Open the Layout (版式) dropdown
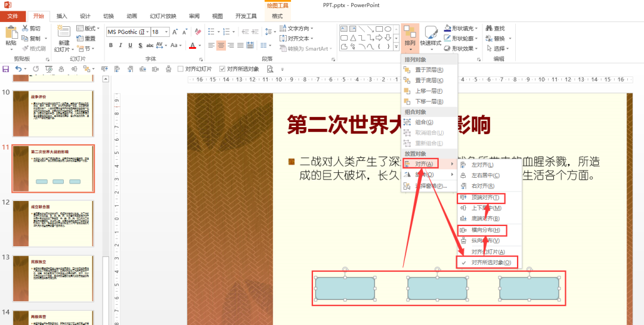The width and height of the screenshot is (644, 325). [x=88, y=29]
